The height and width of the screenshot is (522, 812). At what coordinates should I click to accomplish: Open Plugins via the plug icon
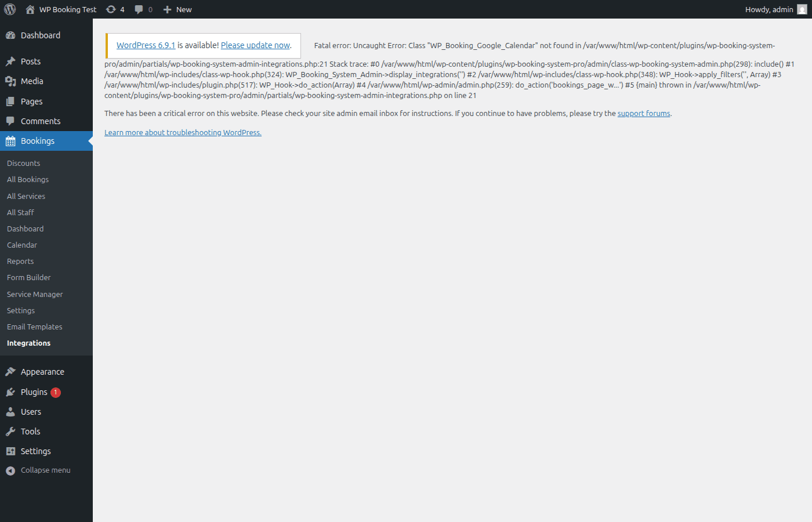(12, 391)
